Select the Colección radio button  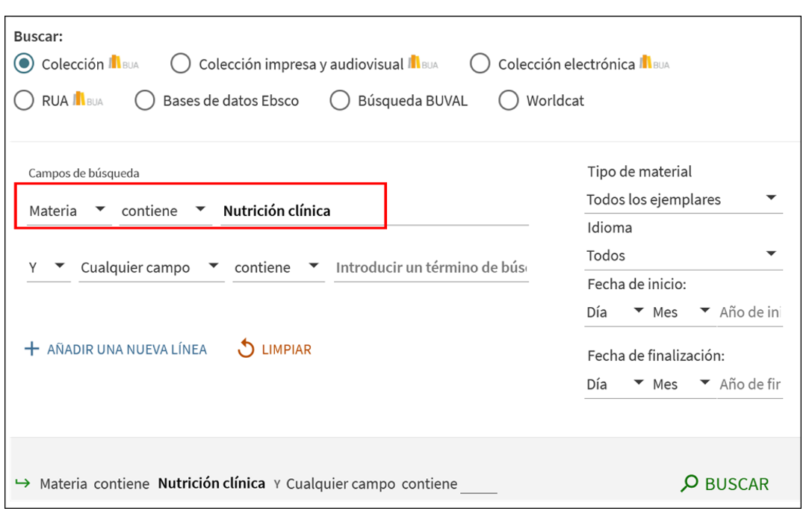click(25, 64)
